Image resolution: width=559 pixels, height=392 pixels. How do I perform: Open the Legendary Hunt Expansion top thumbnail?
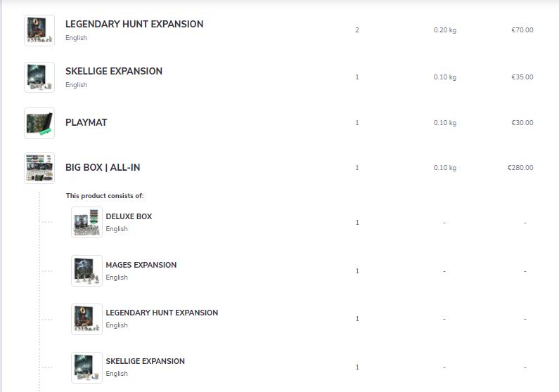(x=39, y=30)
